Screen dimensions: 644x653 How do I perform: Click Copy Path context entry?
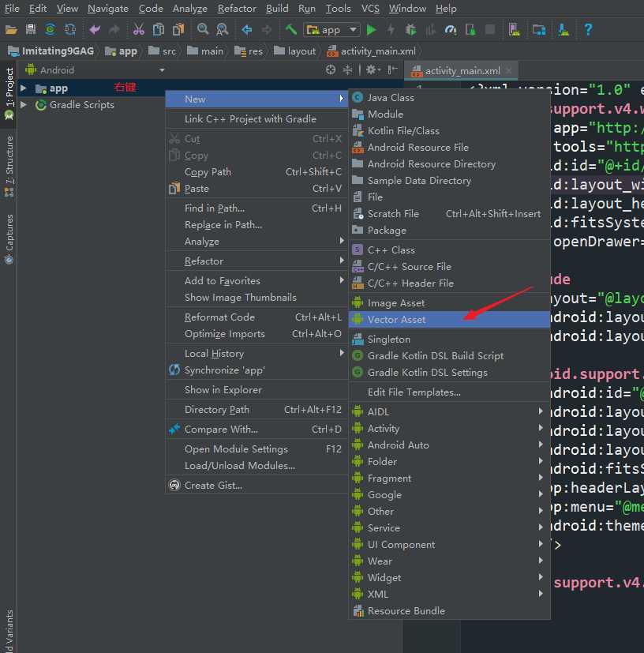click(256, 172)
